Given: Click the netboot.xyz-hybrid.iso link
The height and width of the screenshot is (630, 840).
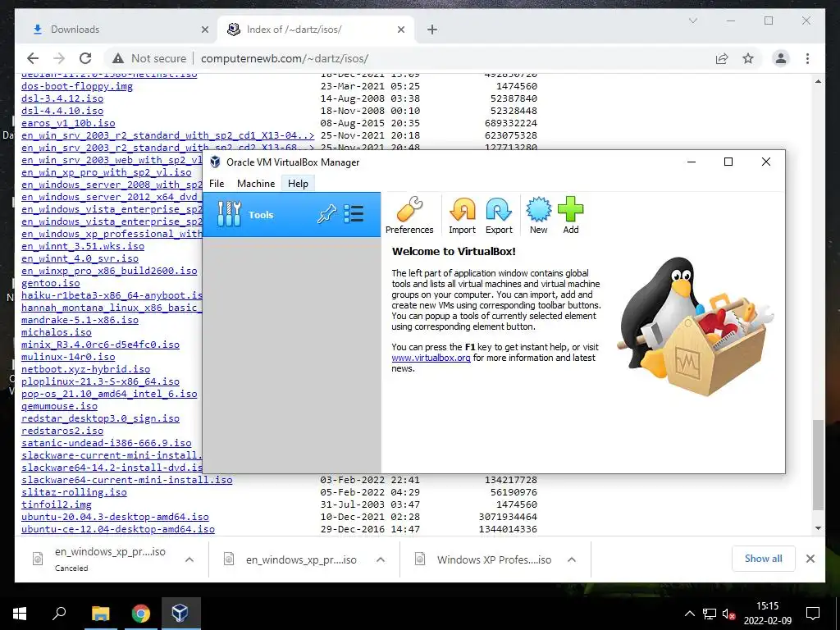Looking at the screenshot, I should (85, 370).
